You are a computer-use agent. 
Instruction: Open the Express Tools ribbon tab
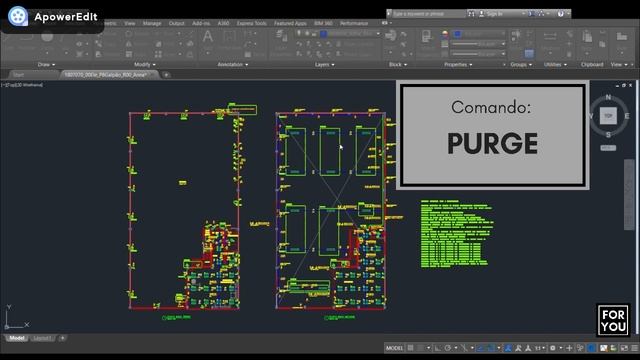point(251,23)
